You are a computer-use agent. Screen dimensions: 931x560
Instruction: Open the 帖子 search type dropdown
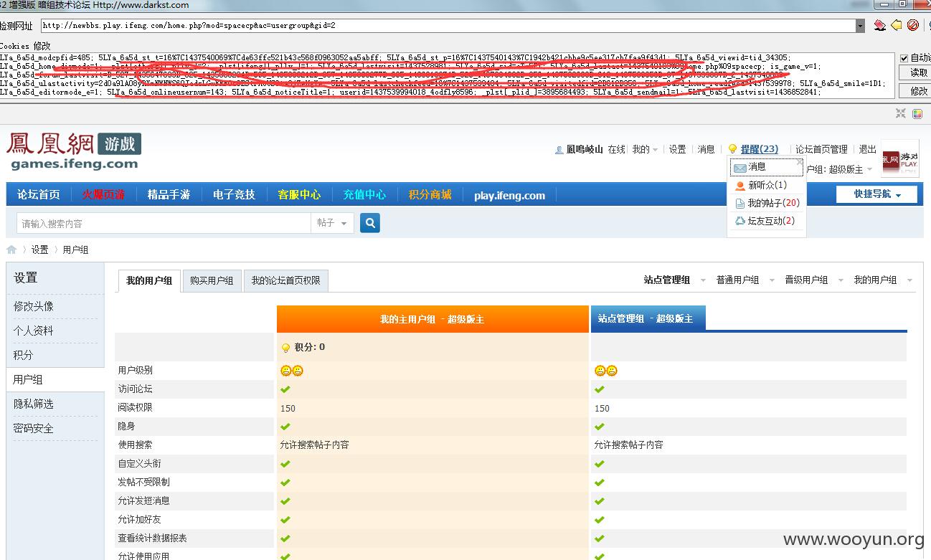pos(332,223)
